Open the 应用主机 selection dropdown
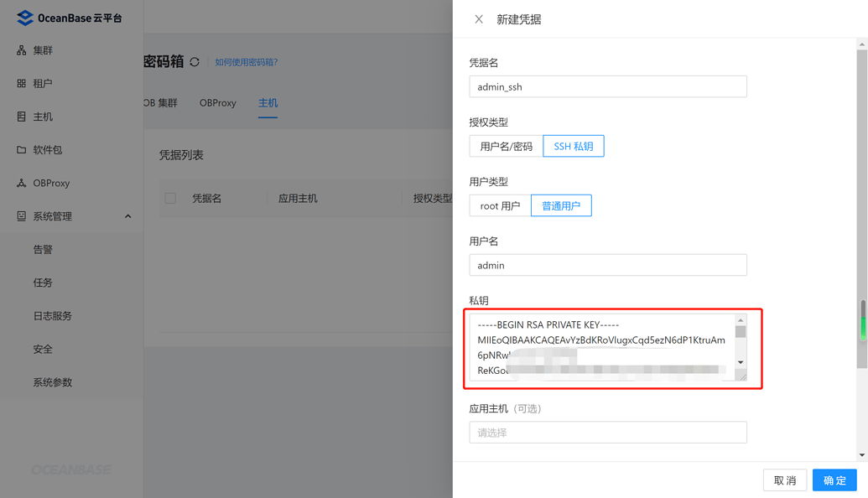The height and width of the screenshot is (498, 868). pos(607,432)
